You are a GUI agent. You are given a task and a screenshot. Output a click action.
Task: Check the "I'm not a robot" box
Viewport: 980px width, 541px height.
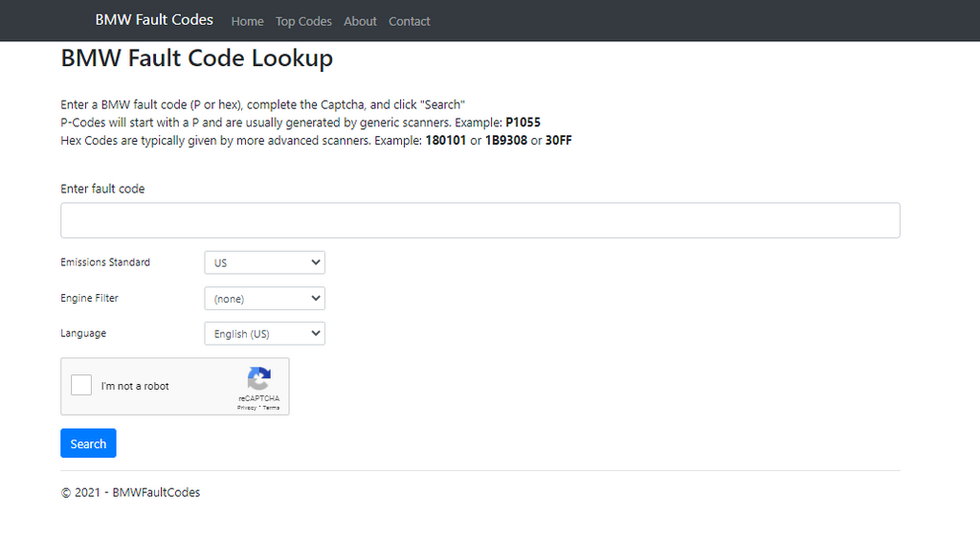click(82, 386)
